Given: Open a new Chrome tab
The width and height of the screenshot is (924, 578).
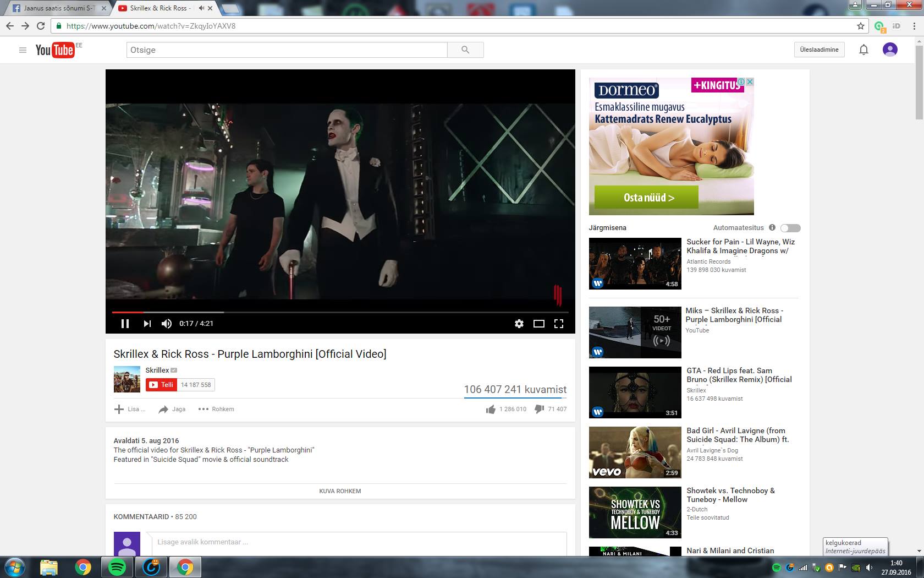Looking at the screenshot, I should 231,8.
